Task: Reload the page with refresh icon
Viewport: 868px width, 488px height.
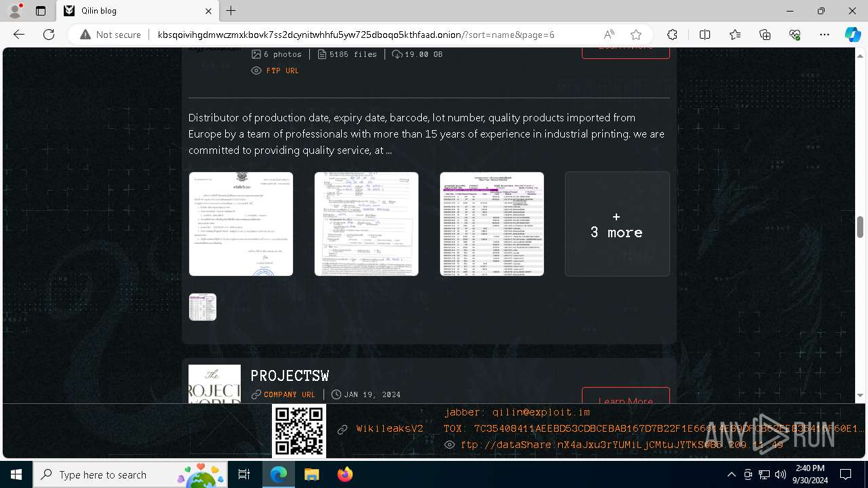Action: 49,35
